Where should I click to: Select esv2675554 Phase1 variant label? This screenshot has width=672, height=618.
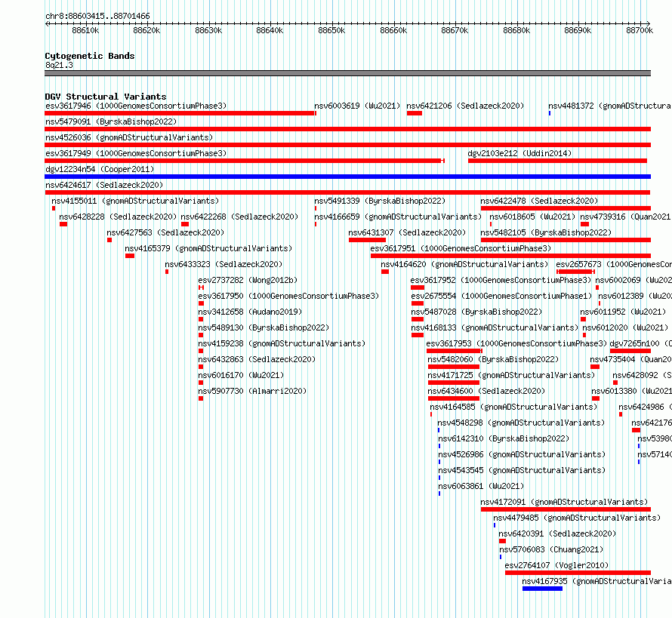501,296
